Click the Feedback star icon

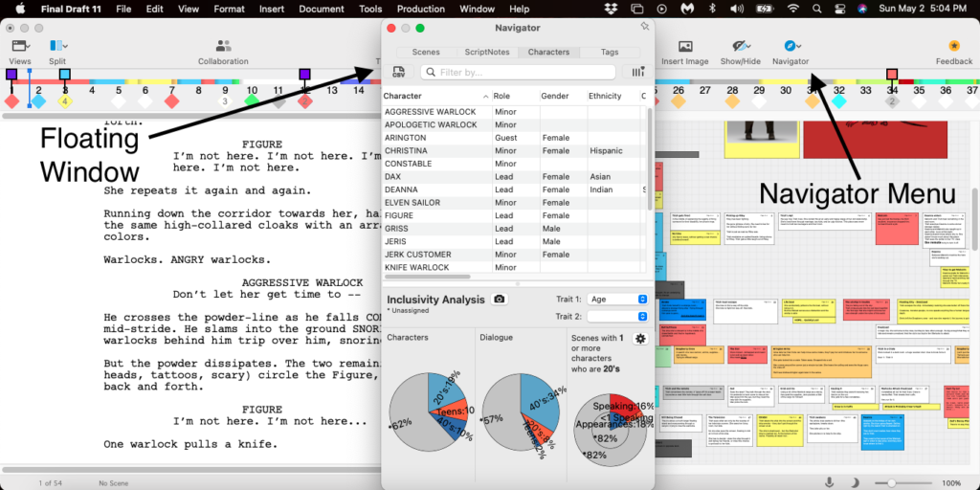coord(953,47)
